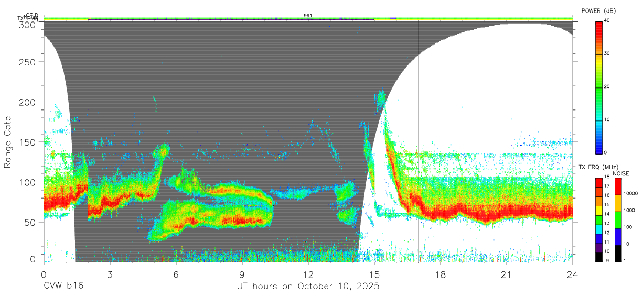Click the red 17–18 MHz TX FRQ swatch
The image size is (644, 297).
click(x=599, y=182)
